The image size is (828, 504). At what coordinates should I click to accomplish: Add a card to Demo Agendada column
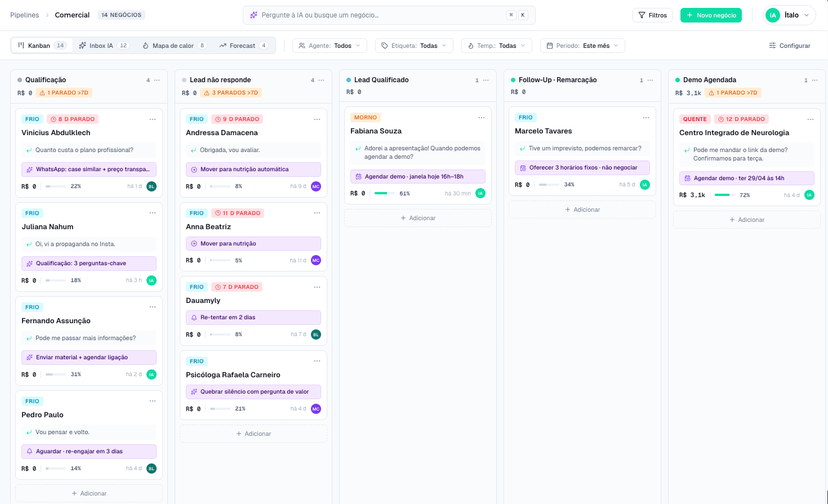747,220
